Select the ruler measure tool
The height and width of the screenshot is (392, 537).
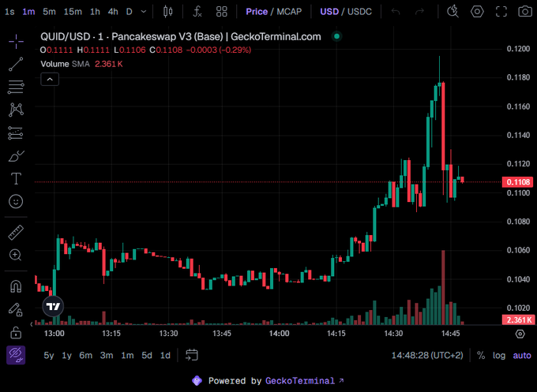click(16, 233)
